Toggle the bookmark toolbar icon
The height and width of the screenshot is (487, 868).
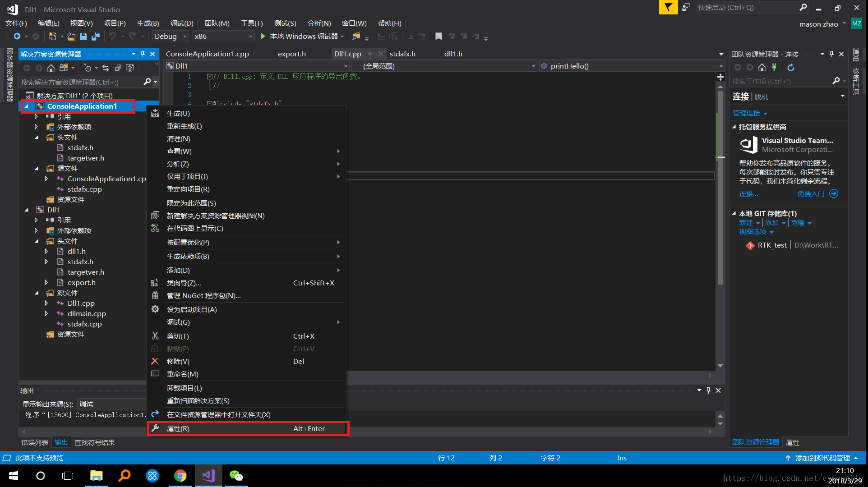pyautogui.click(x=438, y=37)
